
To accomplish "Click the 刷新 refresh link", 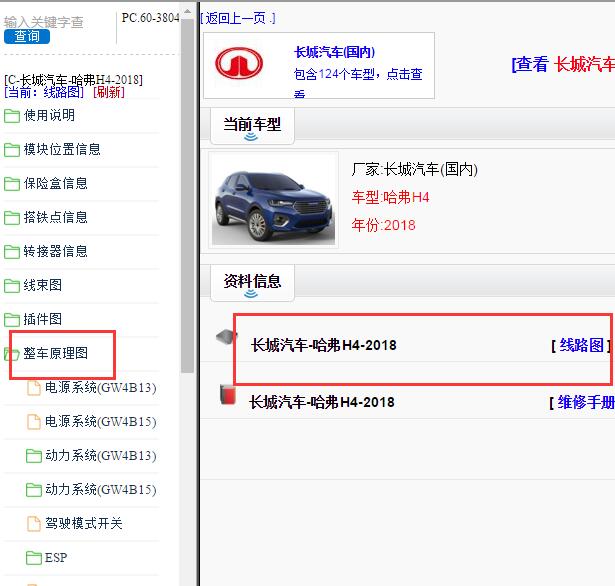I will [109, 93].
